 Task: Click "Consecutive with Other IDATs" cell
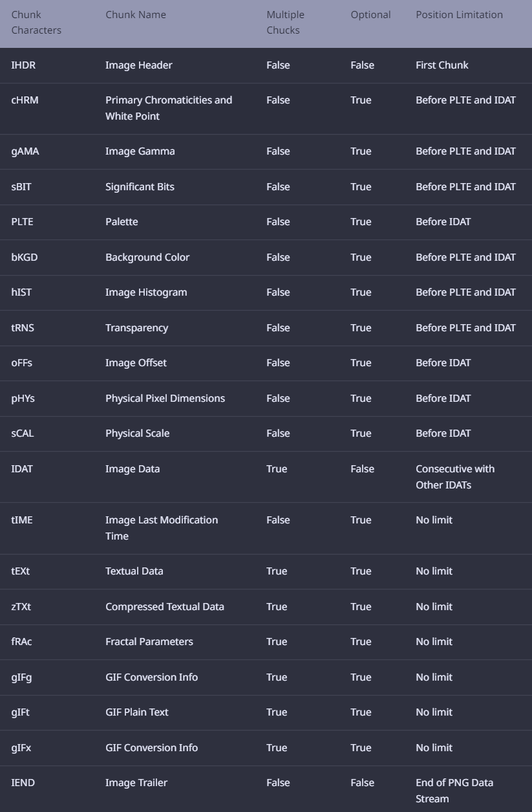pyautogui.click(x=454, y=477)
